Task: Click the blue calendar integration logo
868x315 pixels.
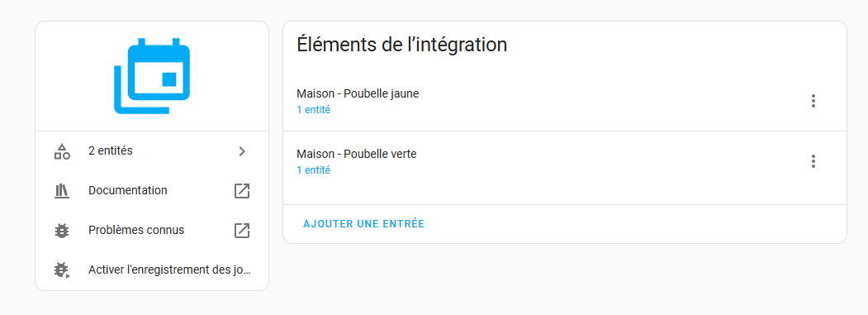Action: [x=152, y=76]
